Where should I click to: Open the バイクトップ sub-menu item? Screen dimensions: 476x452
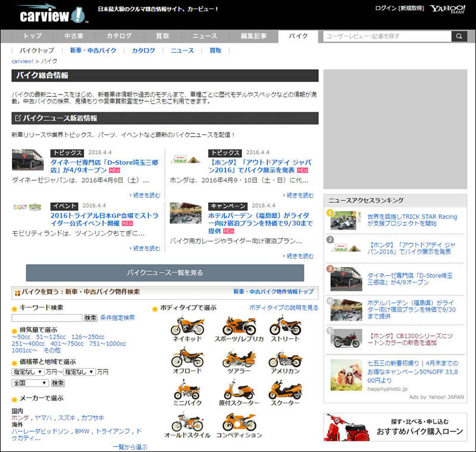click(x=37, y=51)
